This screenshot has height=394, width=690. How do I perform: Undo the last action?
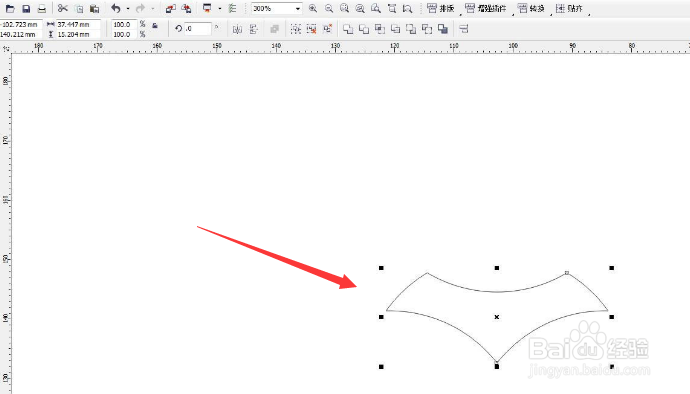[116, 8]
